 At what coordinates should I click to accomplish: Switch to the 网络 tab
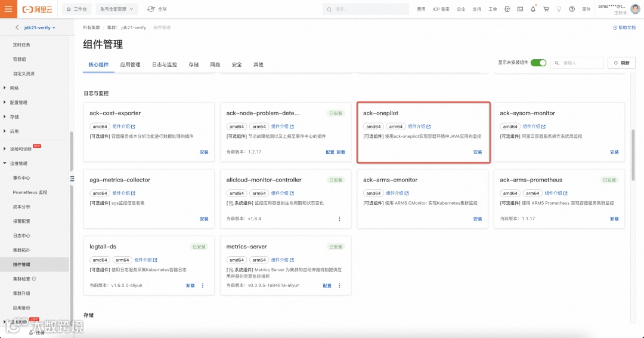pyautogui.click(x=215, y=64)
